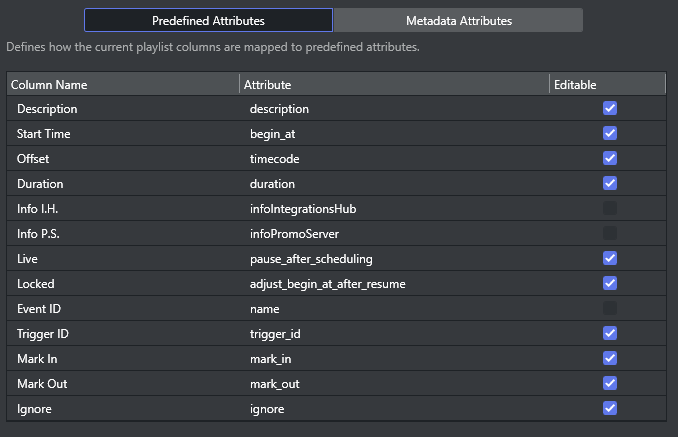Toggle the Ignore row Editable checkbox
Screen dimensions: 678x437
[610, 408]
